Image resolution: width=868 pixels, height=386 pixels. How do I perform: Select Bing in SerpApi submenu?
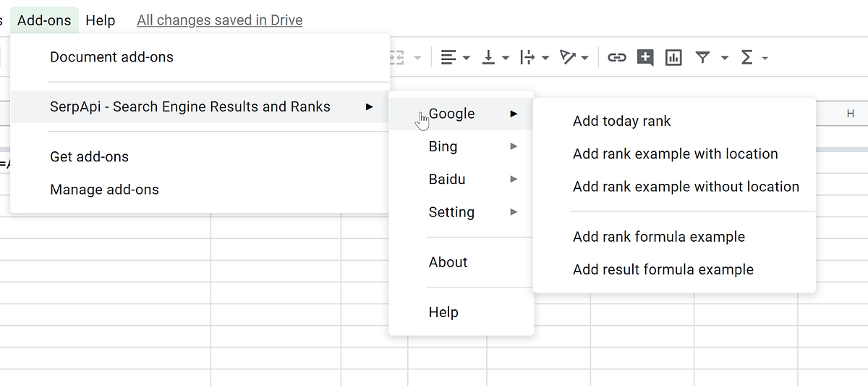(461, 146)
